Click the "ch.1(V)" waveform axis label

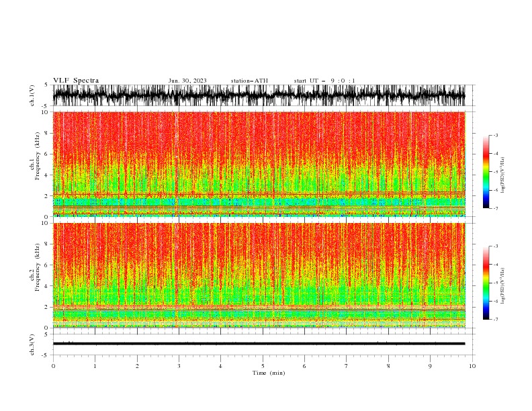[32, 95]
